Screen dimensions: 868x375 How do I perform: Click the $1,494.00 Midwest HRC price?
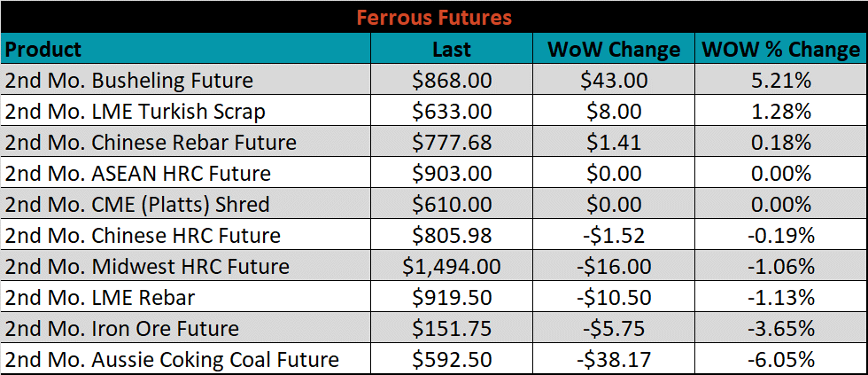(452, 266)
